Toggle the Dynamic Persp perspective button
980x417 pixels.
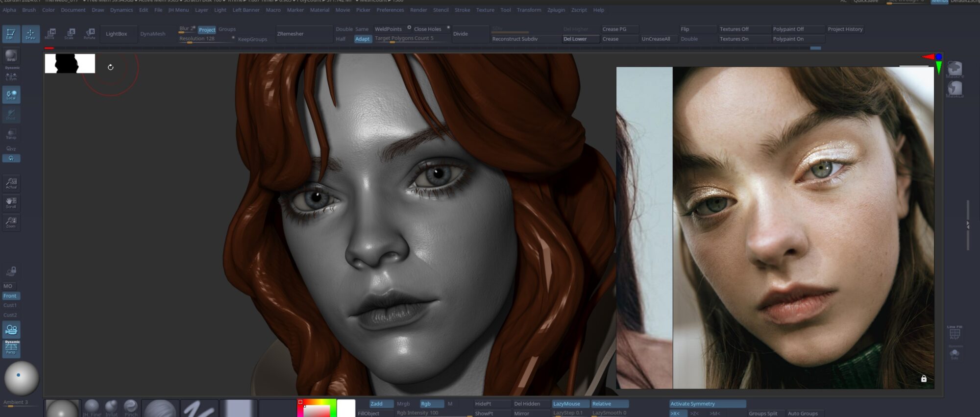[11, 348]
